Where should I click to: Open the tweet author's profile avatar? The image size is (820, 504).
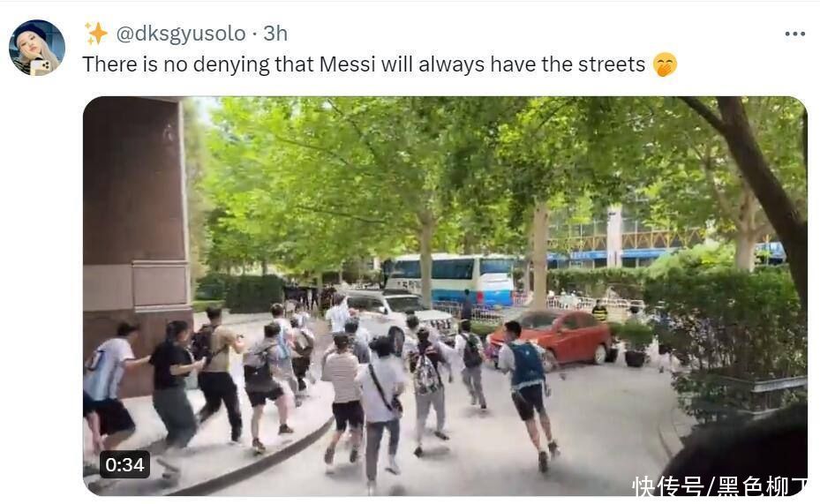[x=37, y=48]
